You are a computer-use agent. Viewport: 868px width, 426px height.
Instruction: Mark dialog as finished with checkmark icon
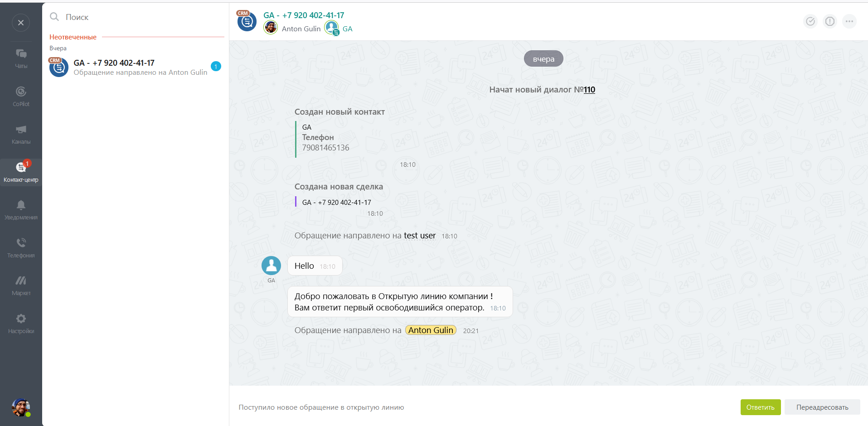(x=810, y=21)
